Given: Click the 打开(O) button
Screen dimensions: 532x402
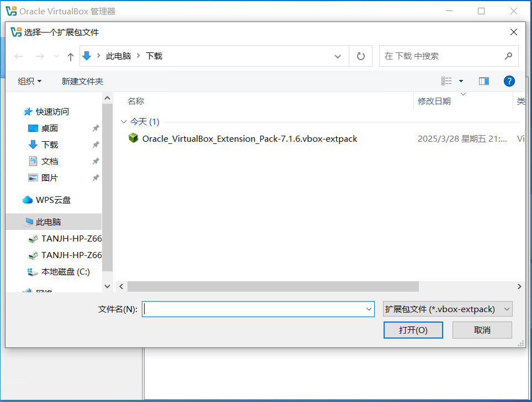Looking at the screenshot, I should [x=413, y=330].
